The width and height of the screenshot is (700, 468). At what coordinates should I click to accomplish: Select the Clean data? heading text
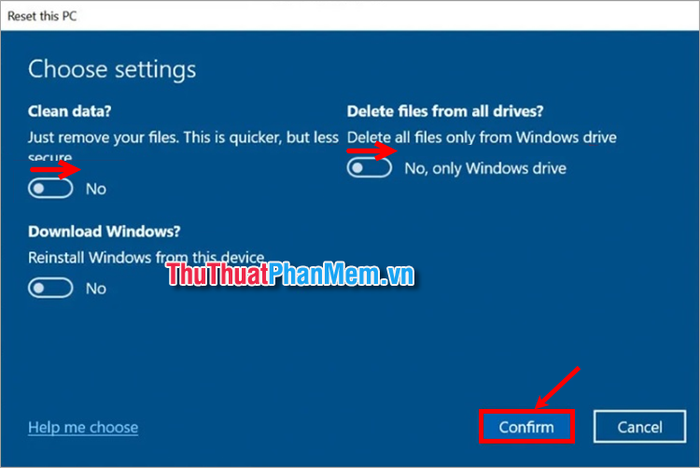click(x=70, y=111)
